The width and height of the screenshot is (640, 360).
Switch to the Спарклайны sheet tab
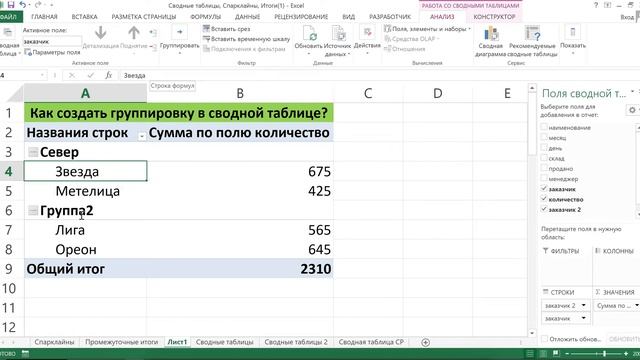pyautogui.click(x=54, y=342)
